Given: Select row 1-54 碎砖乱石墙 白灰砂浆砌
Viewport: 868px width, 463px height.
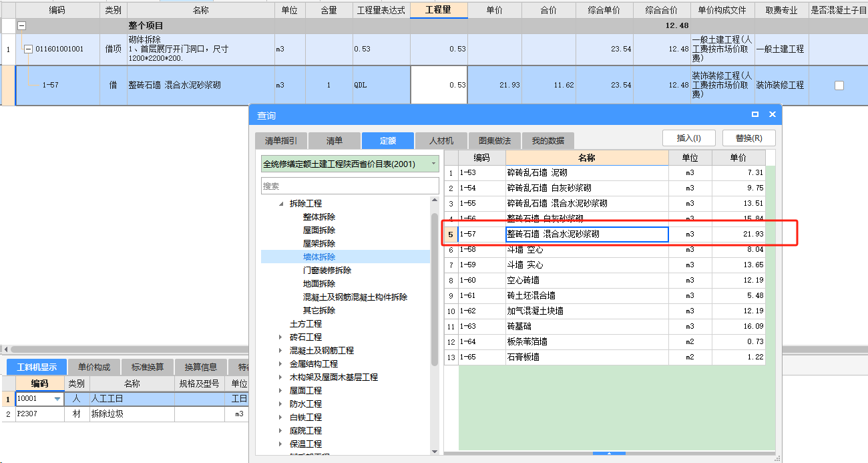Looking at the screenshot, I should tap(605, 188).
